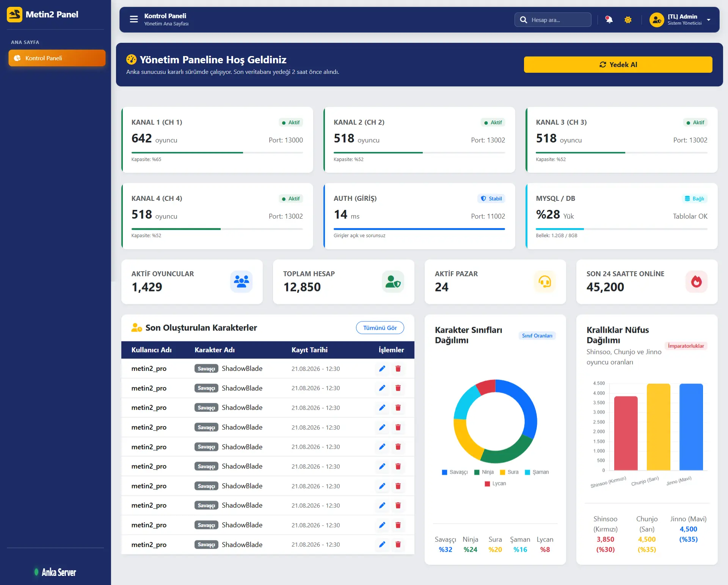This screenshot has width=728, height=585.
Task: Click the admin user avatar icon
Action: click(657, 20)
